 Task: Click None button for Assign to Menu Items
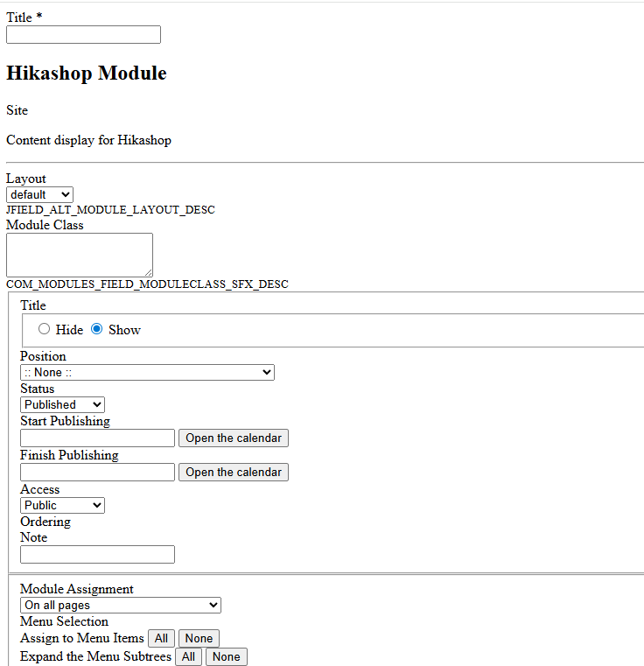(199, 638)
